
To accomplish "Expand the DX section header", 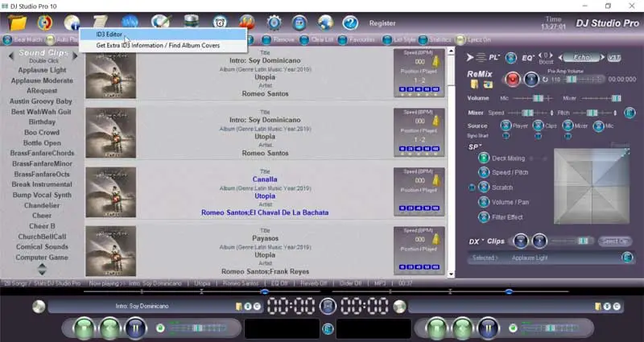I will [477, 241].
